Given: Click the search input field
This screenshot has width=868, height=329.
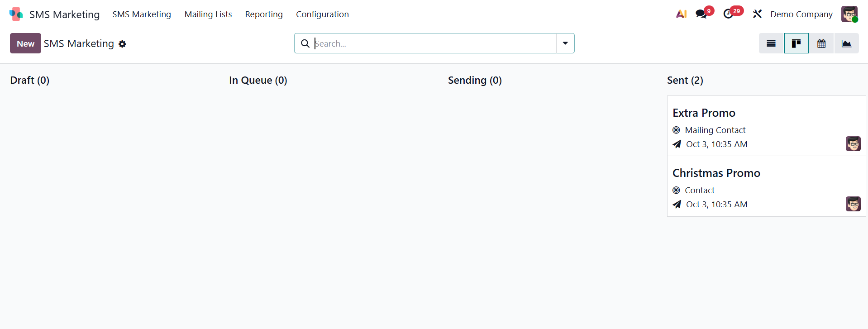Looking at the screenshot, I should click(x=434, y=43).
